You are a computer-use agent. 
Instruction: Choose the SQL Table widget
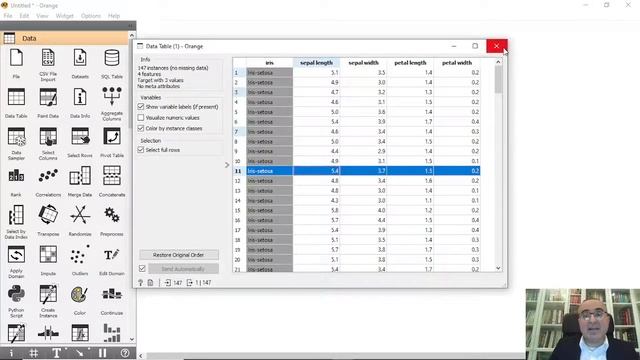pos(112,58)
